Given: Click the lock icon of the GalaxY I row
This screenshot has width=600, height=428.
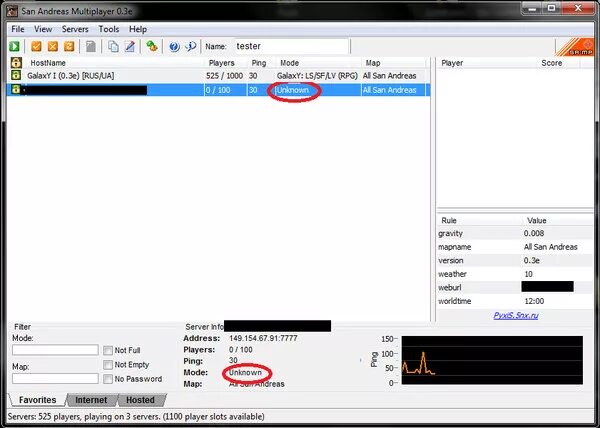Looking at the screenshot, I should pos(16,75).
